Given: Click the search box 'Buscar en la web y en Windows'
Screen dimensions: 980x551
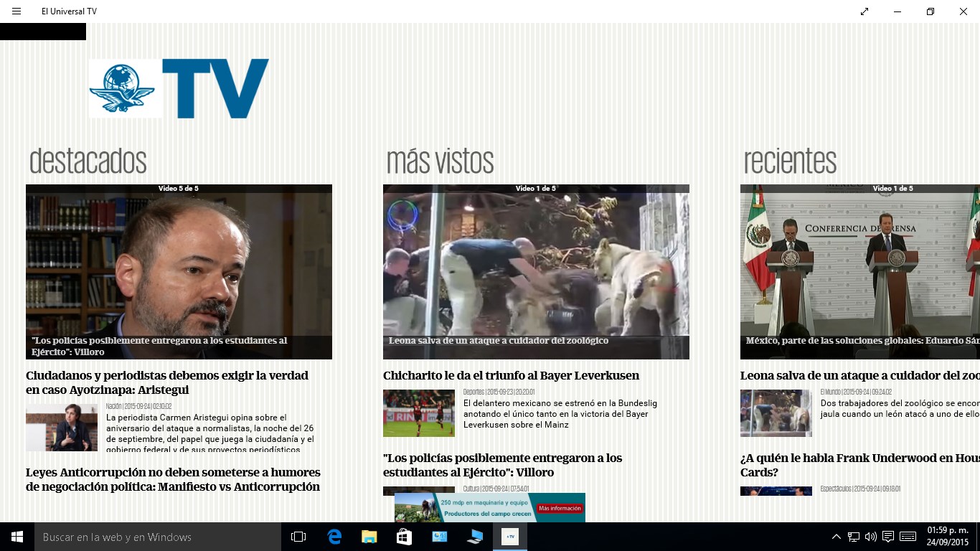Looking at the screenshot, I should tap(158, 537).
